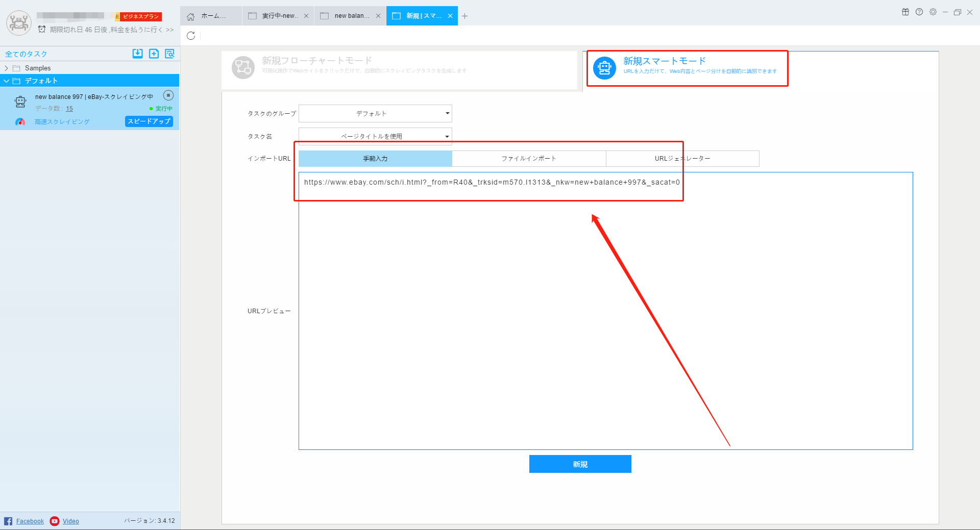Select 新規スマートモード title
The image size is (980, 530).
(x=665, y=61)
